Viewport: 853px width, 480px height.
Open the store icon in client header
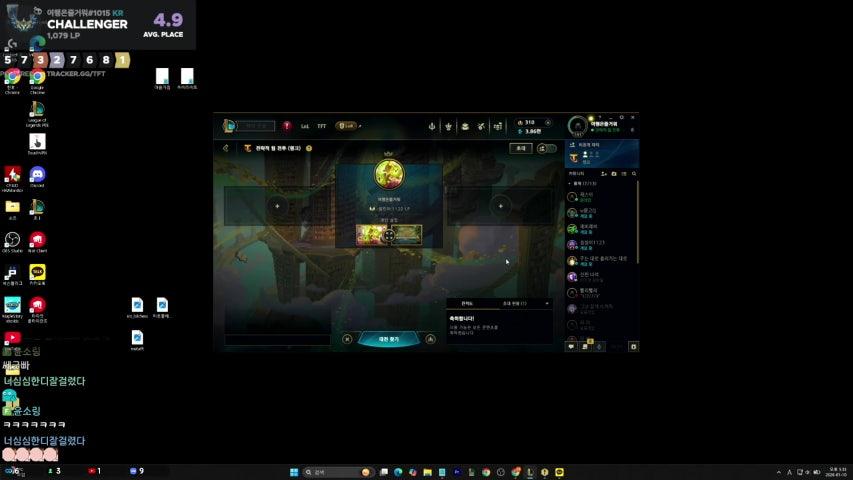[x=498, y=126]
